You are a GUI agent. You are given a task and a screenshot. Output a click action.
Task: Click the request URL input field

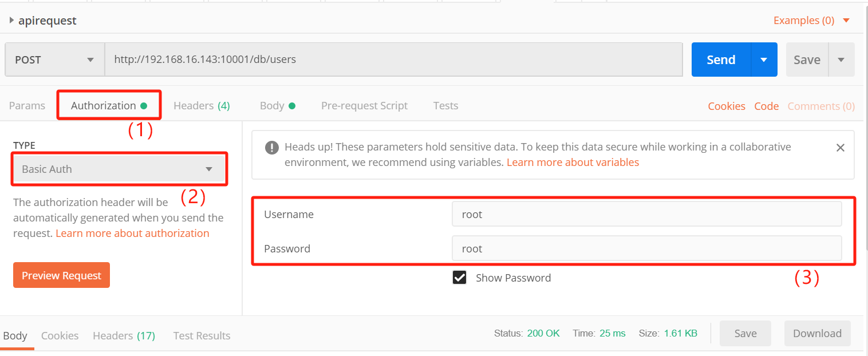(x=393, y=59)
